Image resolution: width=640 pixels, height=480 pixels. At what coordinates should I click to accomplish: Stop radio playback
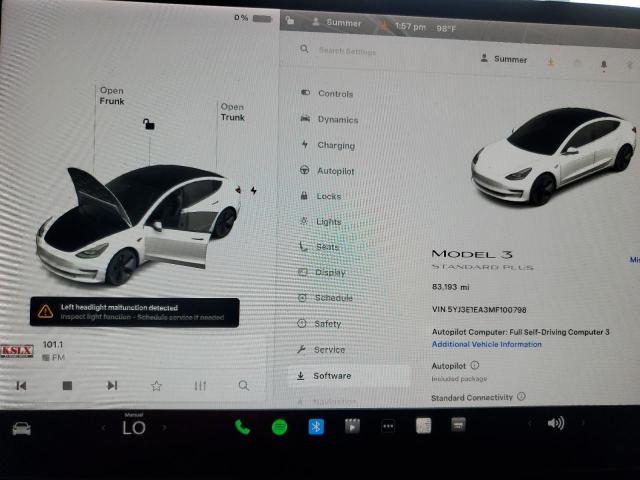click(x=67, y=385)
